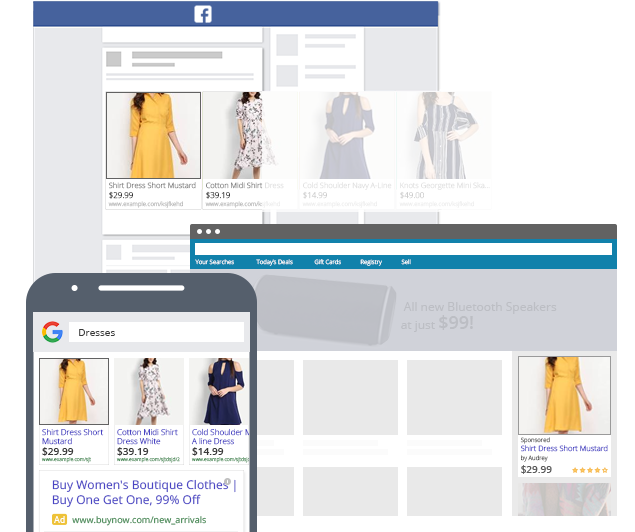Click the $29.99 price in Facebook carousel
This screenshot has height=532, width=635.
pyautogui.click(x=121, y=195)
